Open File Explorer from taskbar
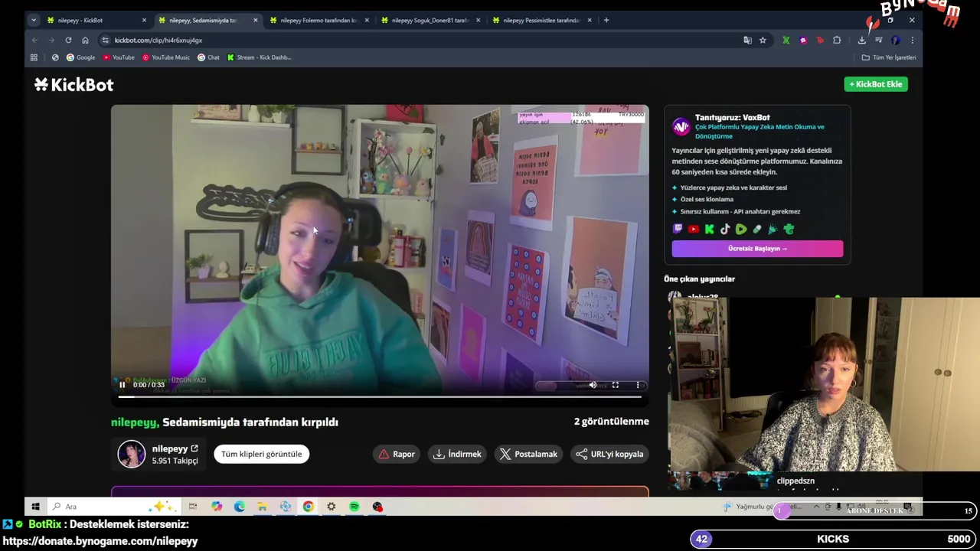Viewport: 980px width, 551px height. [x=262, y=507]
